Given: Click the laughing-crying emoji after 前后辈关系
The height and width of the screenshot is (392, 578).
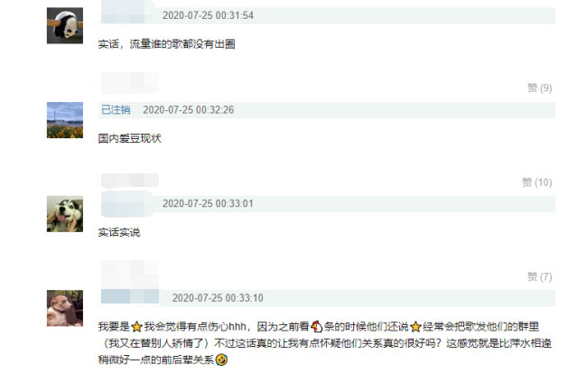Looking at the screenshot, I should coord(221,359).
